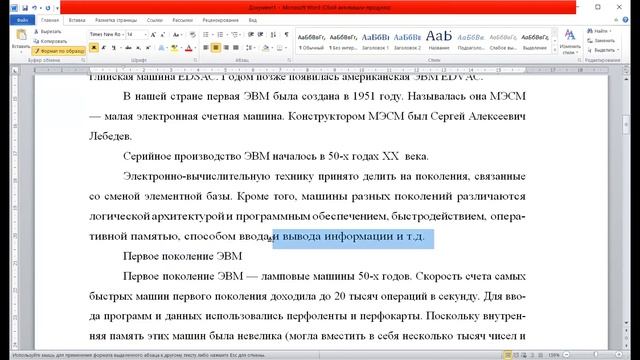Cut selection with Вырезать
Screen dimensions: 640x360
[x=47, y=31]
